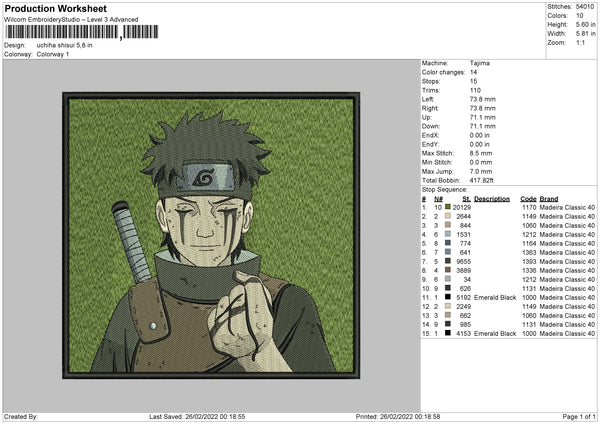
Task: Click the Max Stitch value 8.5 mm
Action: pyautogui.click(x=481, y=153)
